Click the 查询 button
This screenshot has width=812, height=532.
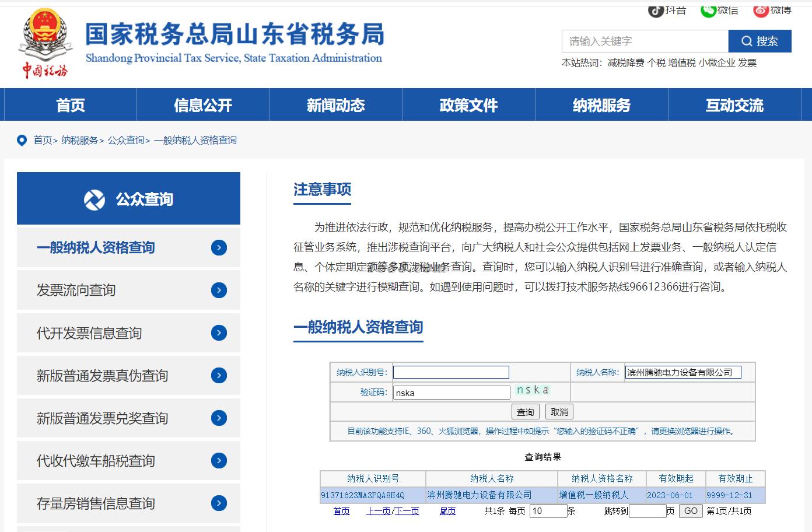[x=526, y=412]
